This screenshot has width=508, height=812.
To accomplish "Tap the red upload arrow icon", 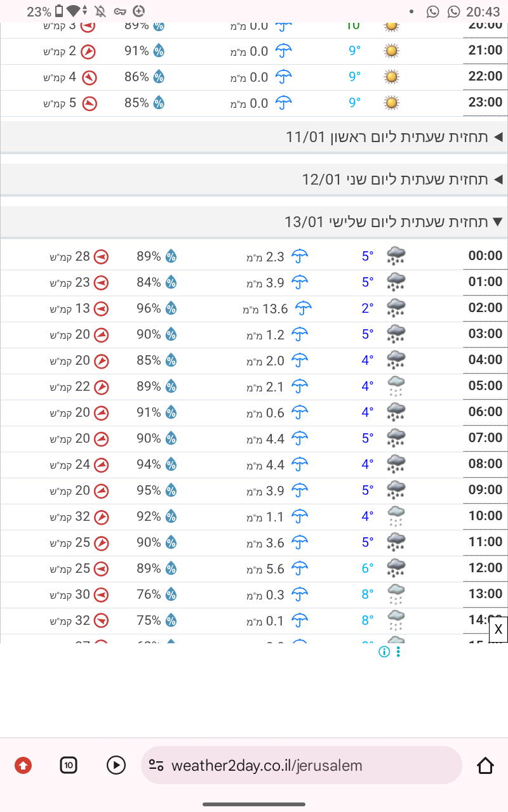I will pyautogui.click(x=23, y=765).
